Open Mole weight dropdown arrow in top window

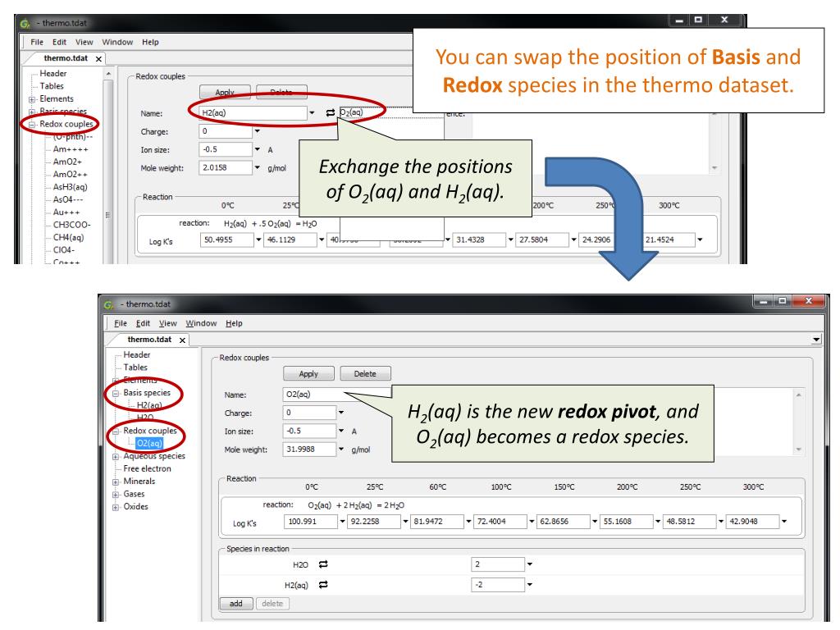(x=257, y=167)
